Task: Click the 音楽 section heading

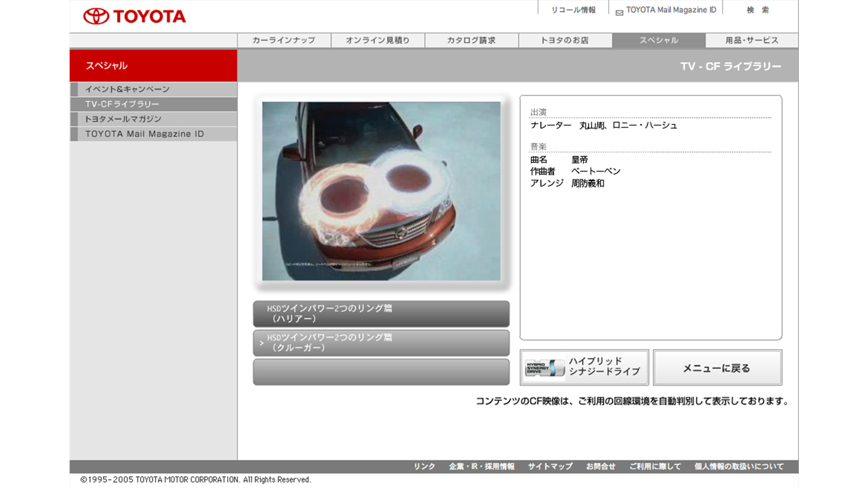Action: 538,146
